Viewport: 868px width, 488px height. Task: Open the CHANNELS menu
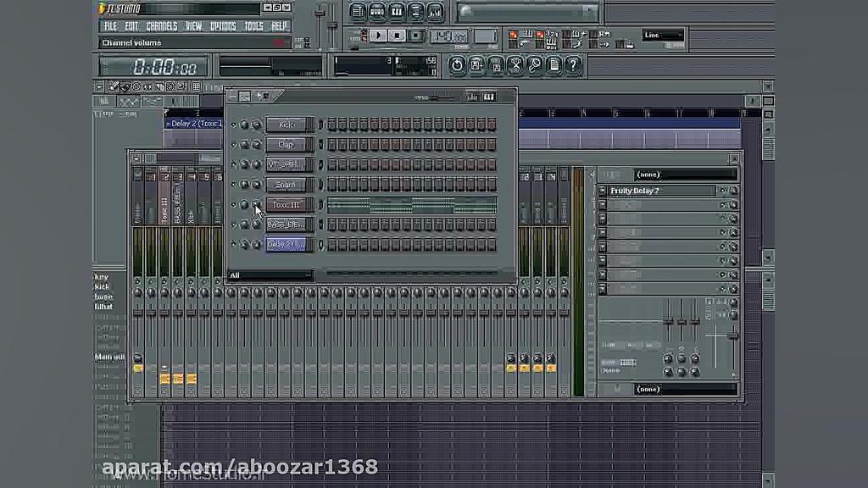(162, 26)
